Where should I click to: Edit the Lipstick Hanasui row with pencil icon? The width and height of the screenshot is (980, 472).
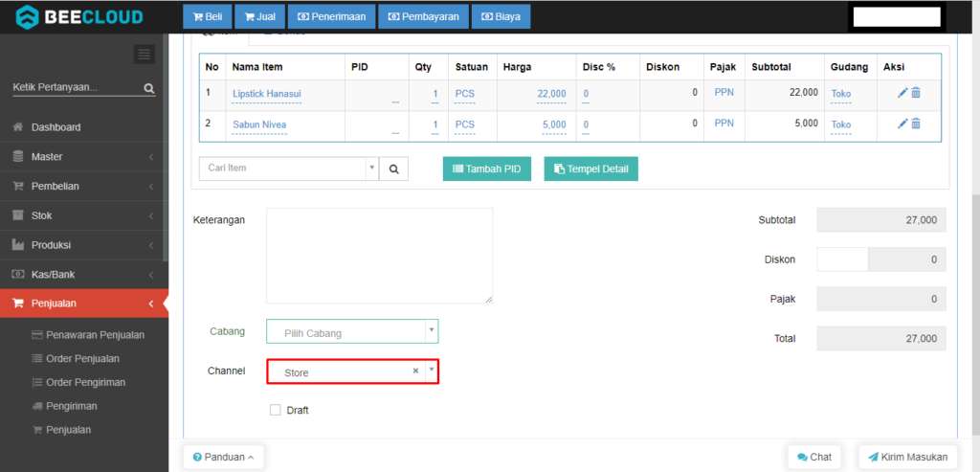click(902, 93)
